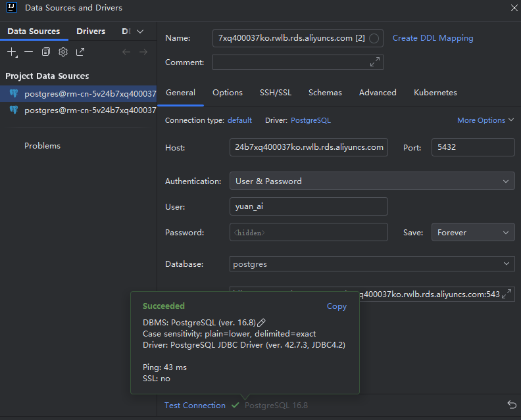Image resolution: width=521 pixels, height=420 pixels.
Task: Go back with left arrow icon
Action: click(126, 52)
